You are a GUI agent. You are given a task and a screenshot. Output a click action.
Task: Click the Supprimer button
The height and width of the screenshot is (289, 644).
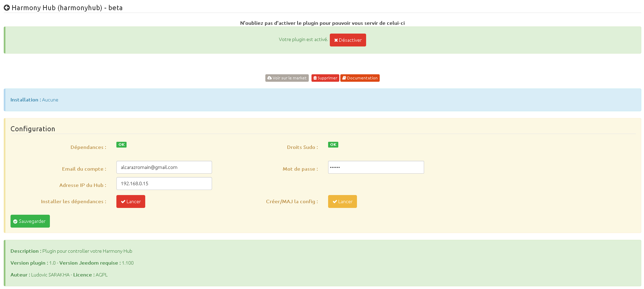(x=325, y=78)
